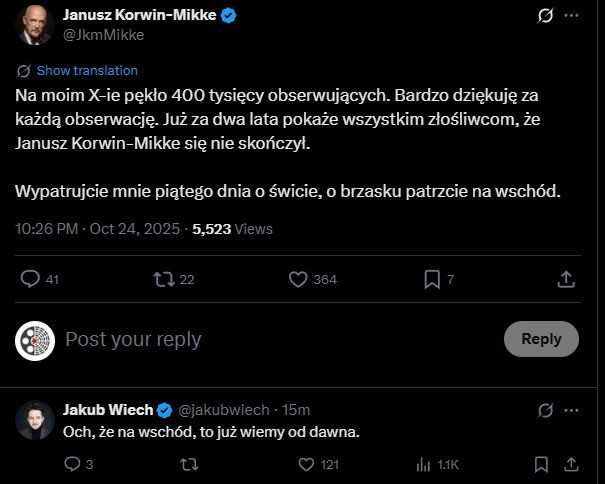The width and height of the screenshot is (605, 484).
Task: Bookmark Janusz Korwin-Mikke's post
Action: point(432,279)
